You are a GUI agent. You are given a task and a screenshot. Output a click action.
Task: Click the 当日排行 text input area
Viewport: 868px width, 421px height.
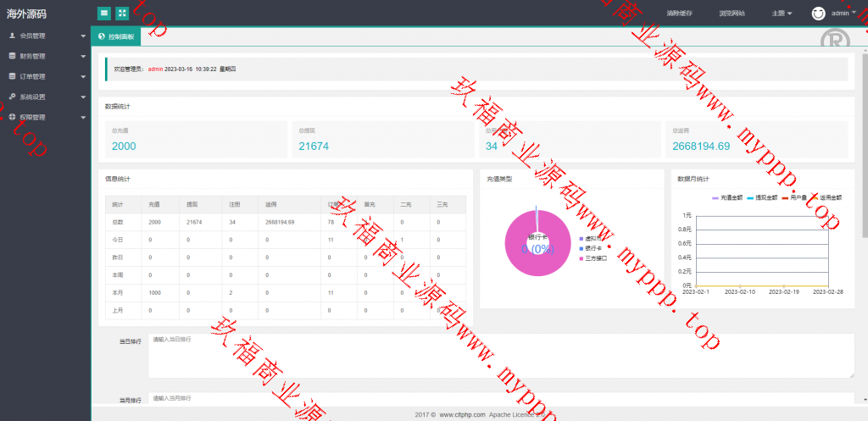[500, 355]
